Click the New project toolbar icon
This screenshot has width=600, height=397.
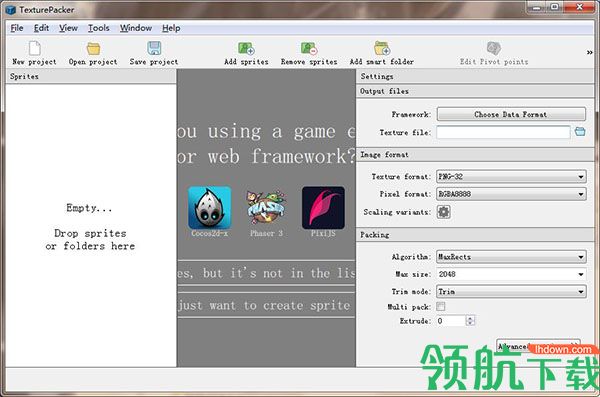pos(34,48)
